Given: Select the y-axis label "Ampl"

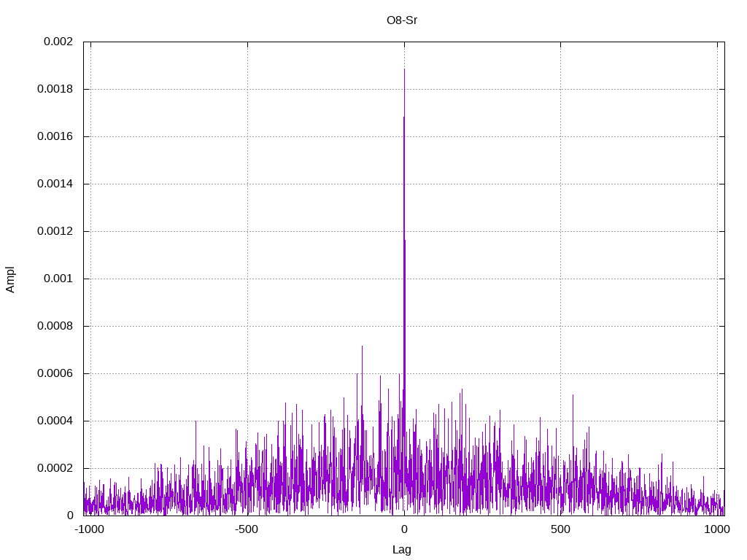Looking at the screenshot, I should pyautogui.click(x=10, y=279).
